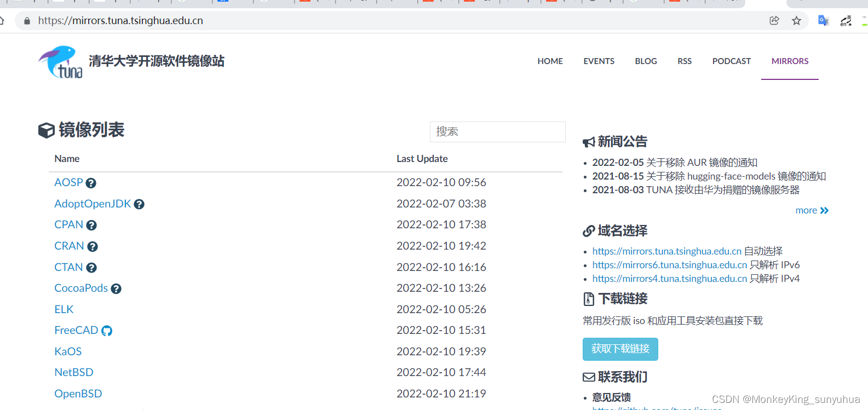Open the CTAN mirror link
This screenshot has height=410, width=868.
pyautogui.click(x=68, y=267)
